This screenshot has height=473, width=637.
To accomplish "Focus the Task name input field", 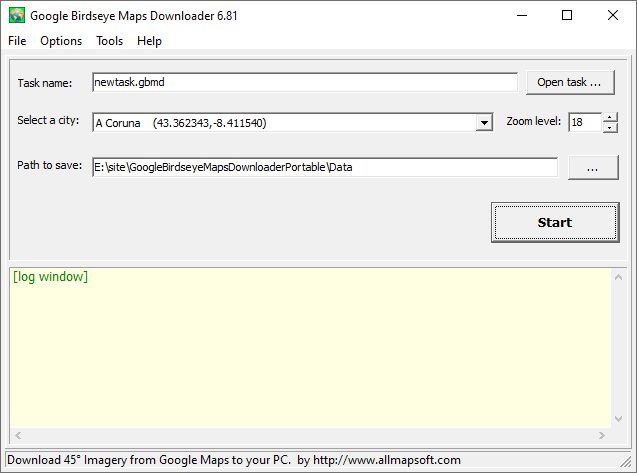I will pos(305,82).
